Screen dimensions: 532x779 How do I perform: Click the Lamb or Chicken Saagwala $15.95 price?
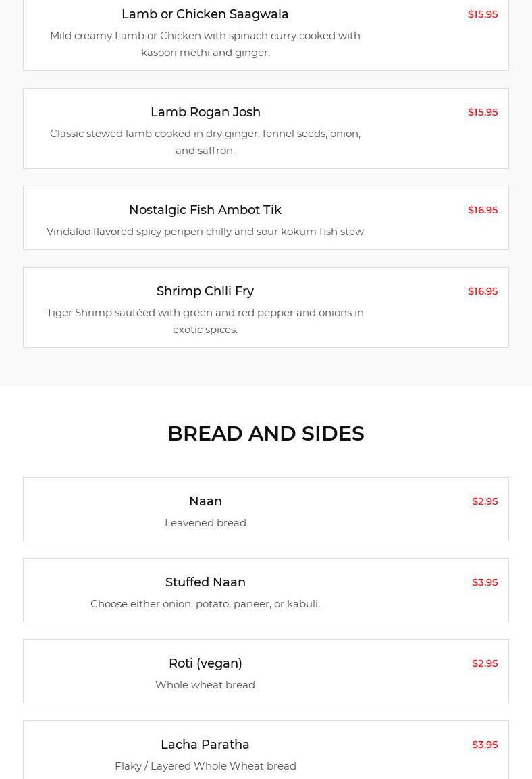click(482, 14)
